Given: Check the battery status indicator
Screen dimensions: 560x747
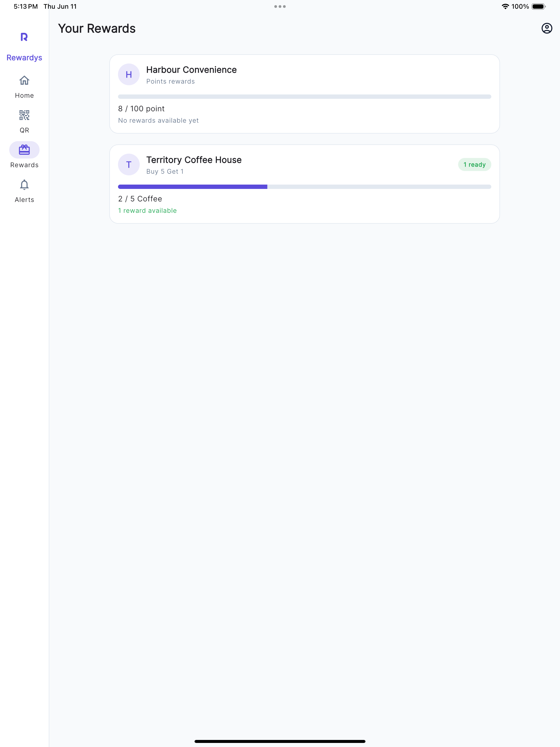Looking at the screenshot, I should click(x=538, y=7).
